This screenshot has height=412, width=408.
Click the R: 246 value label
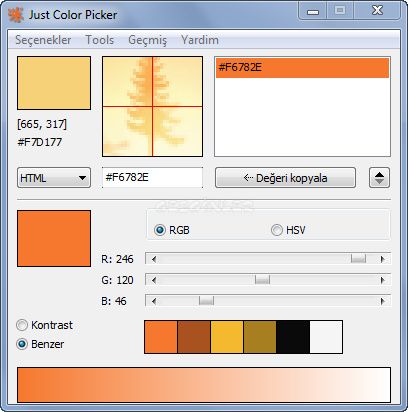tap(117, 259)
